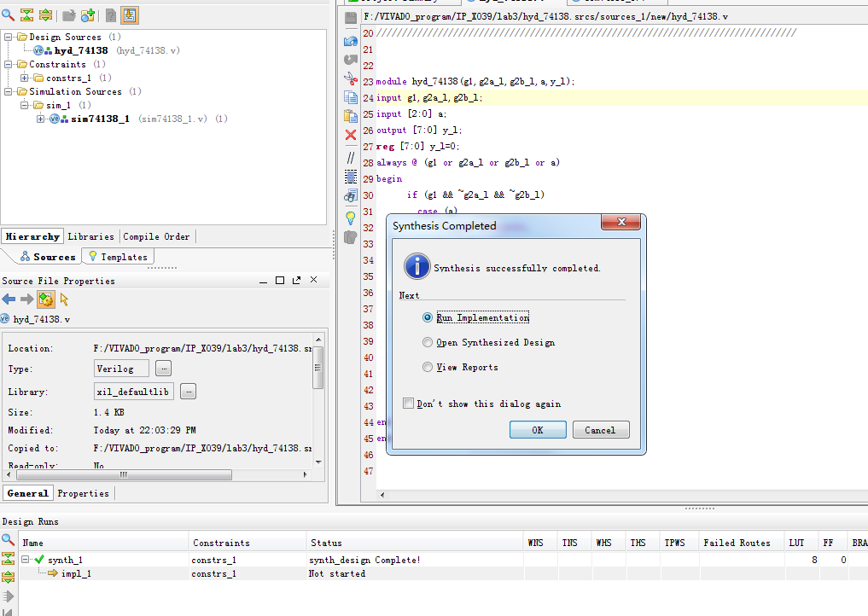Viewport: 868px width, 616px height.
Task: Click the blue back arrow in Source File Properties
Action: click(9, 299)
